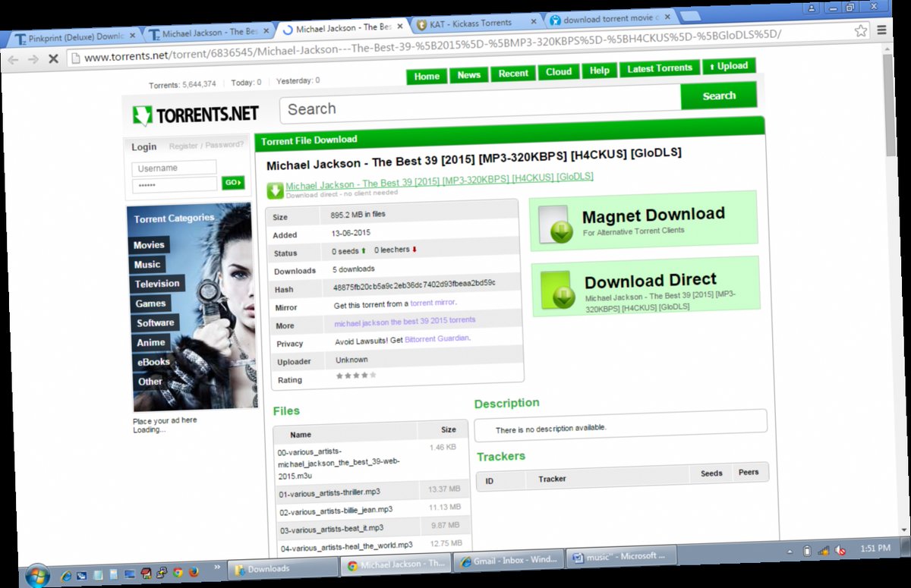Open Downloads window from taskbar
The height and width of the screenshot is (588, 911).
pos(282,568)
